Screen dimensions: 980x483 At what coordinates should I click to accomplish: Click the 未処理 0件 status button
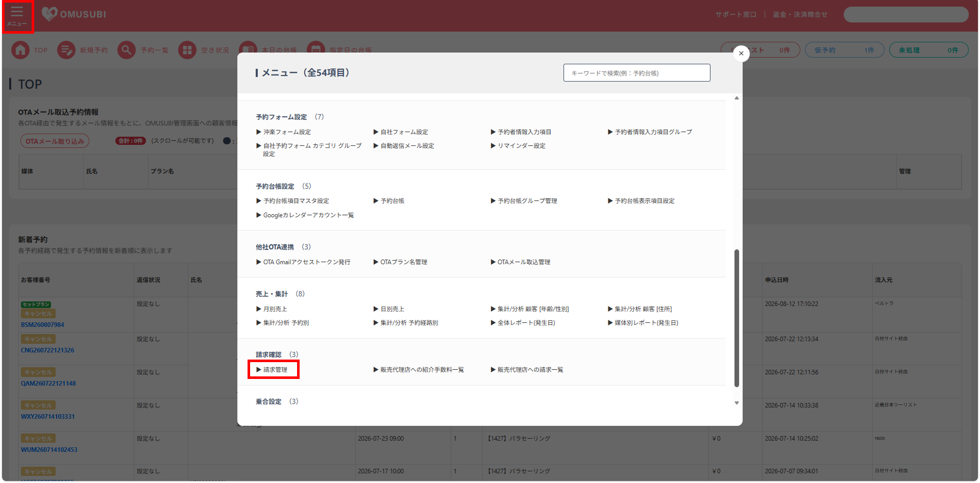pyautogui.click(x=928, y=50)
